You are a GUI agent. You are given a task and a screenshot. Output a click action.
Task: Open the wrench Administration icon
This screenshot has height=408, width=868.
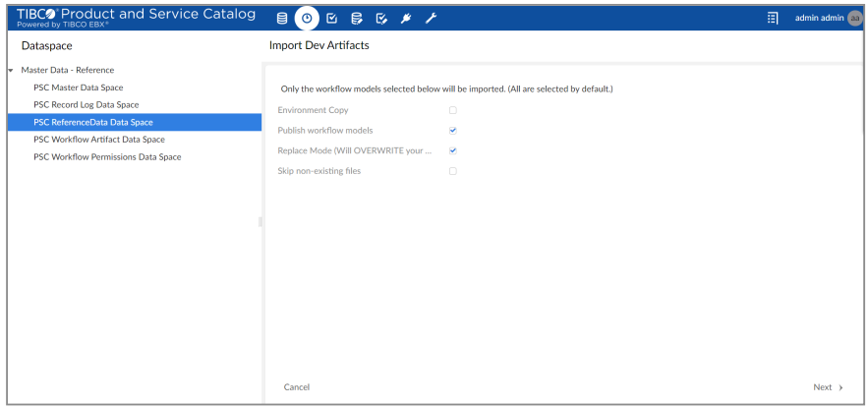[x=430, y=18]
